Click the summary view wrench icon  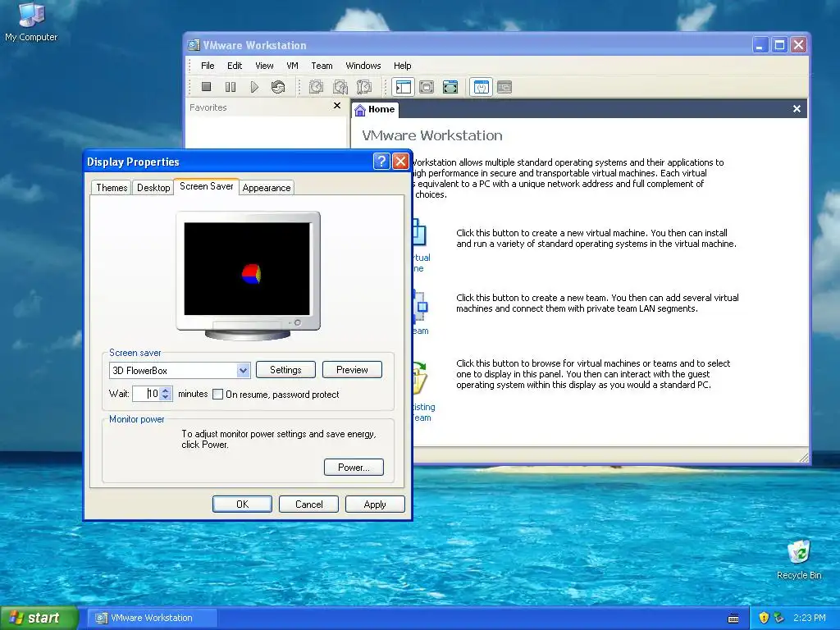pos(481,86)
